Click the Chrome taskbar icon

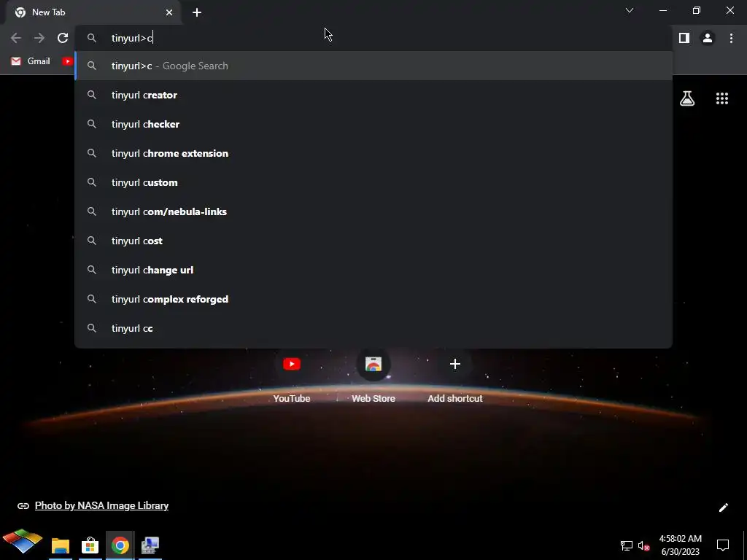point(120,545)
